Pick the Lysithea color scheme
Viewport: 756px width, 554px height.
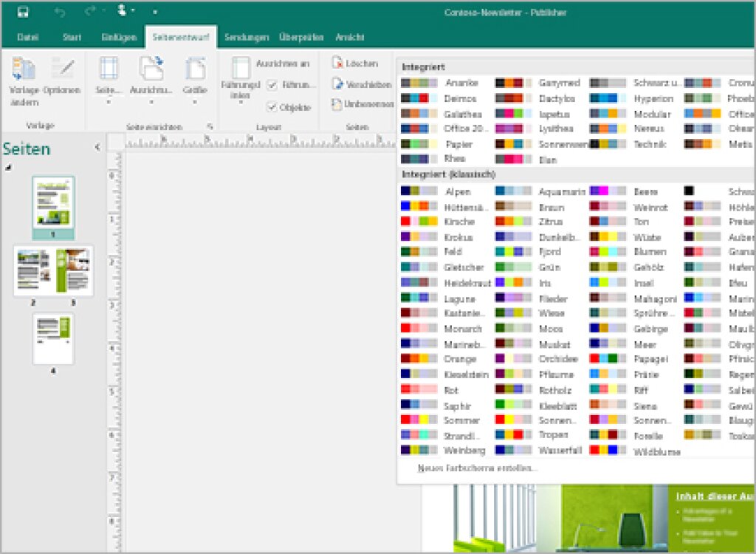point(535,129)
